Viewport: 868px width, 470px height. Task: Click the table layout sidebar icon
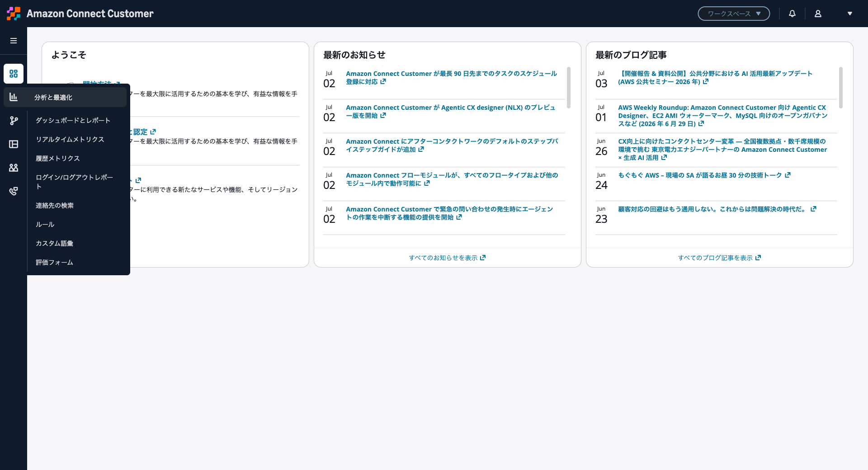pyautogui.click(x=14, y=144)
